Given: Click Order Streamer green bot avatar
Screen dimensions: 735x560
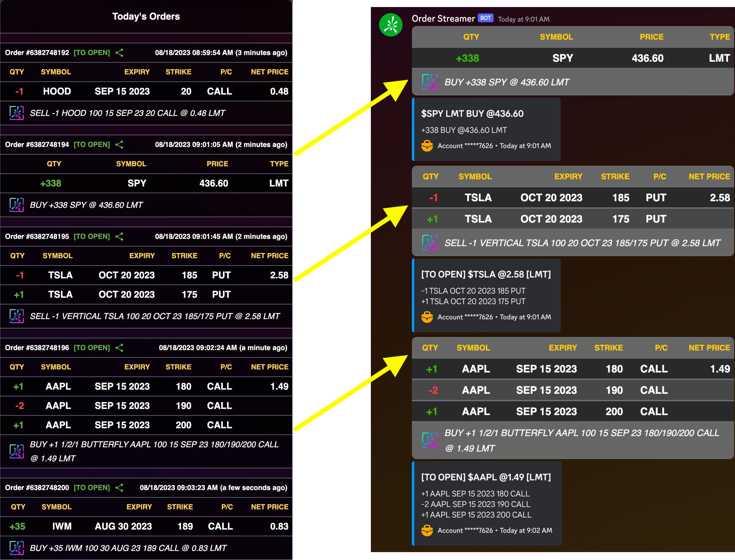Looking at the screenshot, I should pyautogui.click(x=390, y=25).
